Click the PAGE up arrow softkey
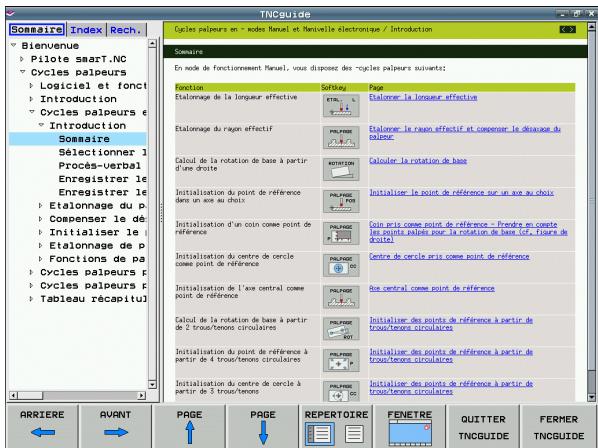 pyautogui.click(x=189, y=426)
